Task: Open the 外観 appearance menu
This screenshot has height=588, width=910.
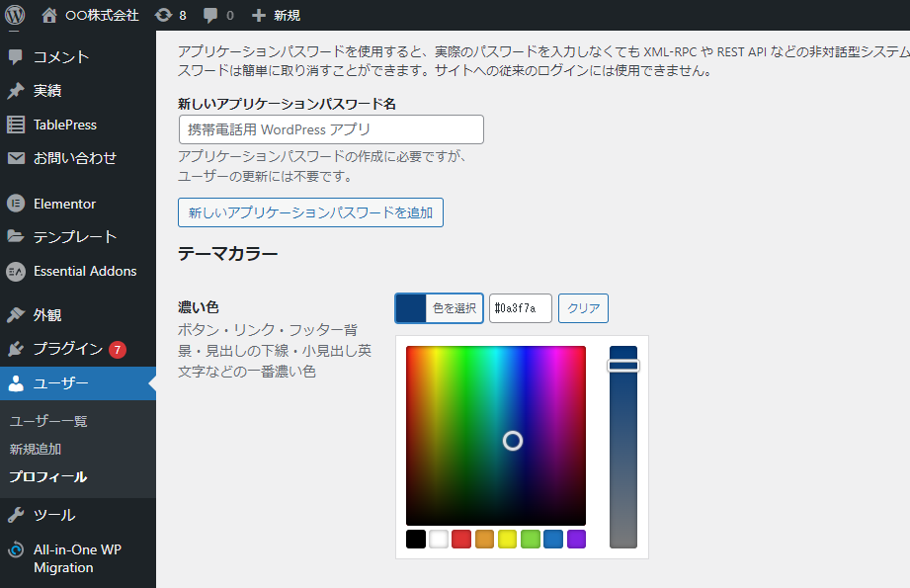Action: [47, 315]
